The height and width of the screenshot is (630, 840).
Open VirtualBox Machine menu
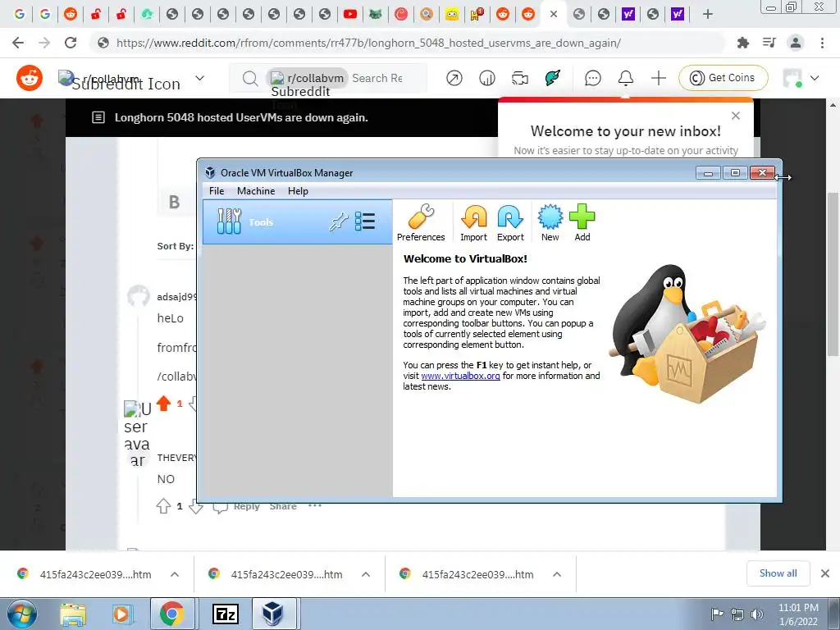(256, 191)
